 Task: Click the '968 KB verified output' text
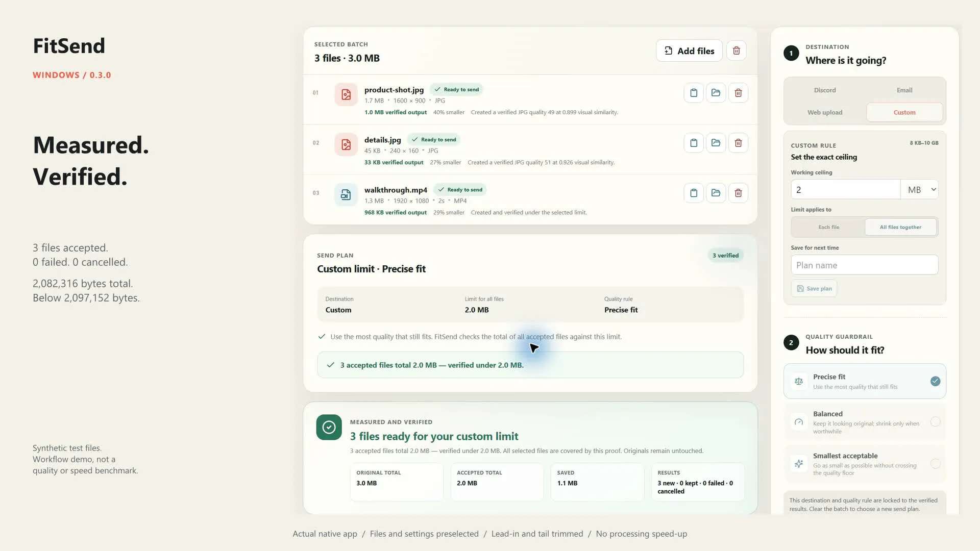coord(396,212)
